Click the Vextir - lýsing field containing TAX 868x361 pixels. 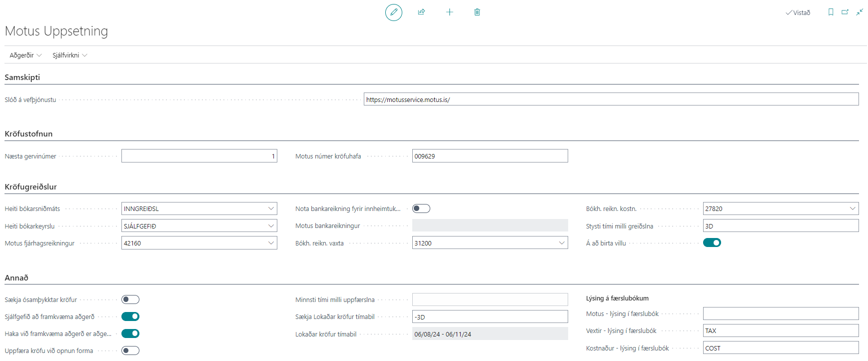(x=781, y=330)
